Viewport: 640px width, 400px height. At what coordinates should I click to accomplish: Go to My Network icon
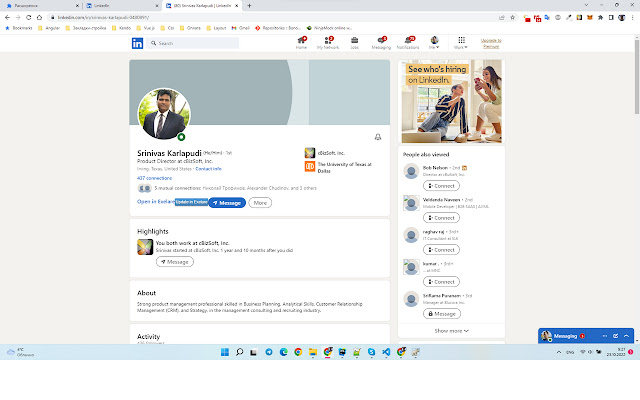[x=327, y=43]
